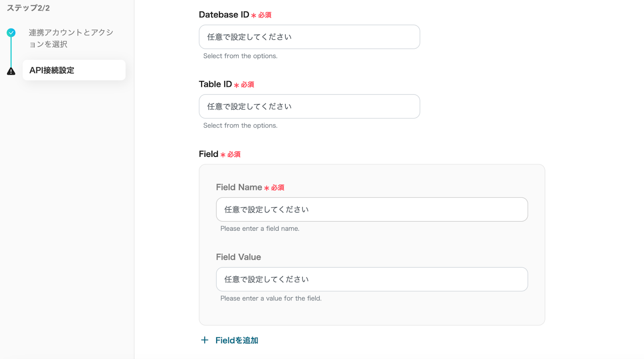
Task: Click the red 必須 marker next to Datebase ID
Action: [x=264, y=15]
